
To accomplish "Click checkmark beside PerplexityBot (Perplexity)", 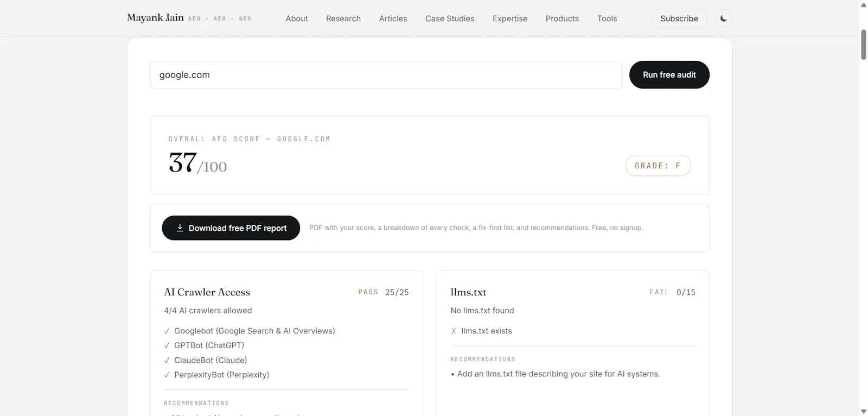I will [x=167, y=375].
